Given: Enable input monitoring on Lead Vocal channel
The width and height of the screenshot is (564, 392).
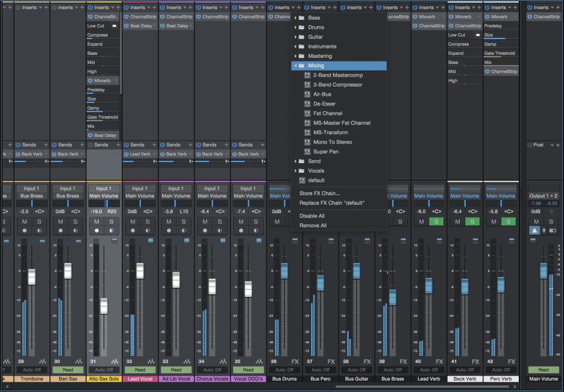Looking at the screenshot, I should [x=148, y=231].
